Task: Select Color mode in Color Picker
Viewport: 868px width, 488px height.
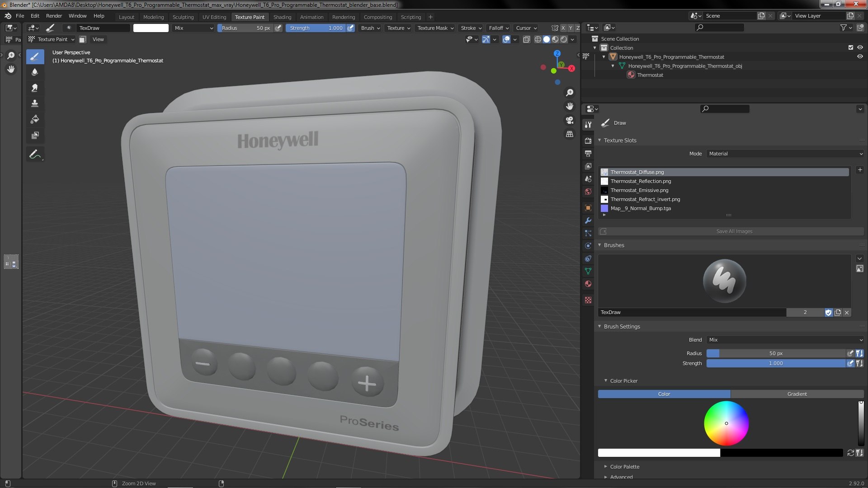Action: click(664, 394)
